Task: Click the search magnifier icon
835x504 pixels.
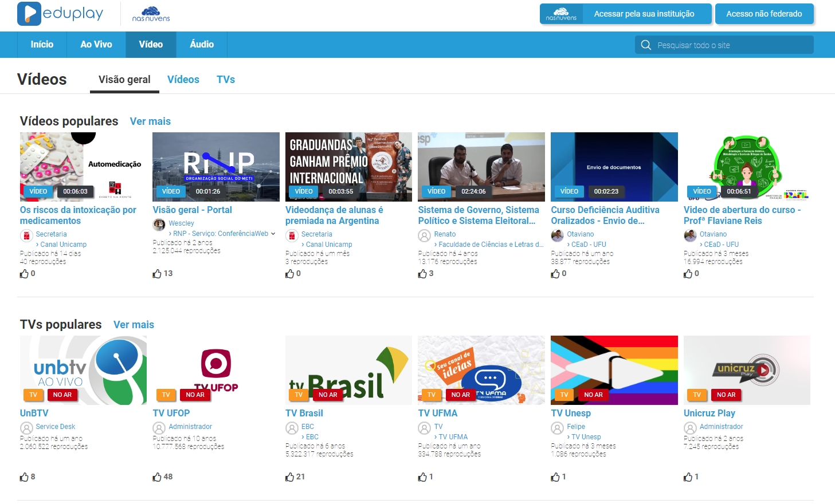Action: pos(646,45)
